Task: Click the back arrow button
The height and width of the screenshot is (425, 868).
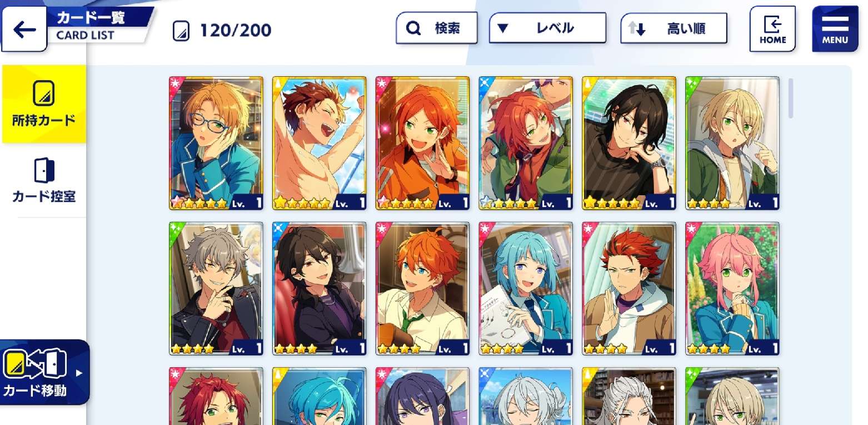Action: pos(24,29)
